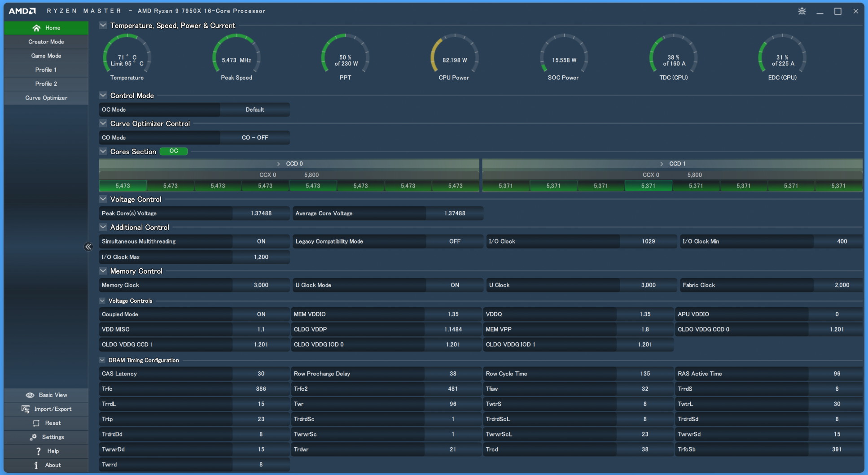This screenshot has width=868, height=475.
Task: Expand the CCD 1 chevron
Action: (662, 164)
